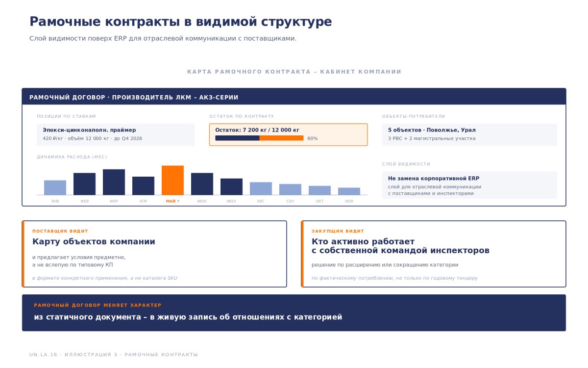Click the «420 ₽/кг · объём 12 000 кг» line
The image size is (588, 368).
point(92,139)
